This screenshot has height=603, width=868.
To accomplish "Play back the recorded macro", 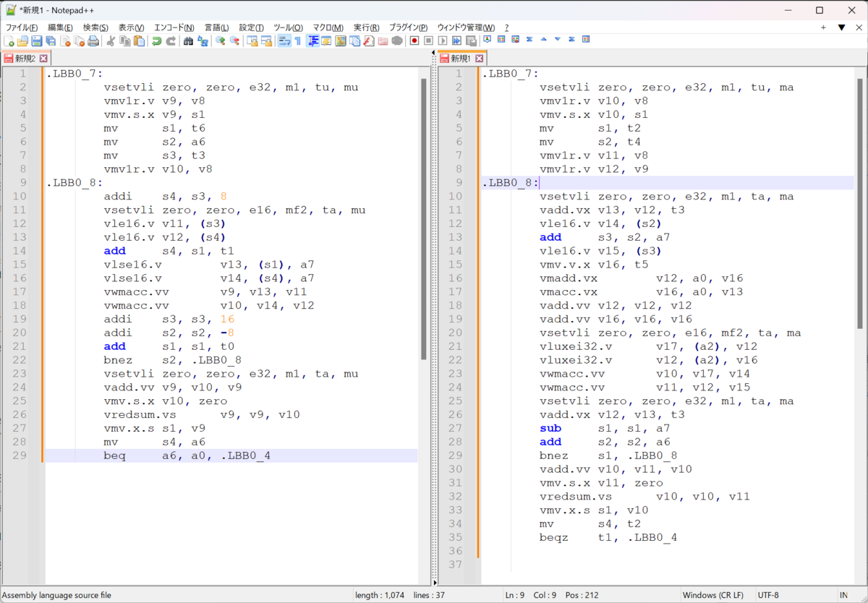I will pos(442,40).
